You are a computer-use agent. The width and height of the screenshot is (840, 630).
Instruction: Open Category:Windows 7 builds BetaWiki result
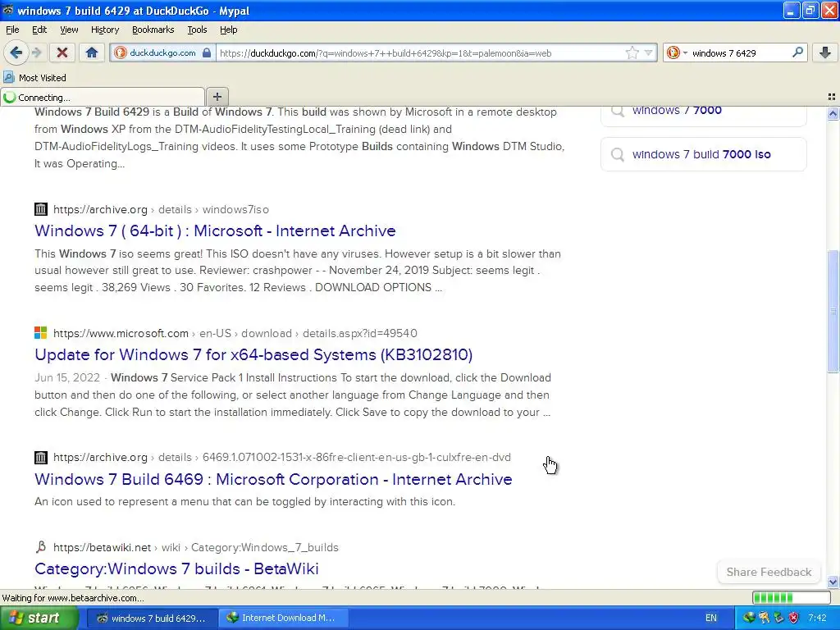pos(176,568)
